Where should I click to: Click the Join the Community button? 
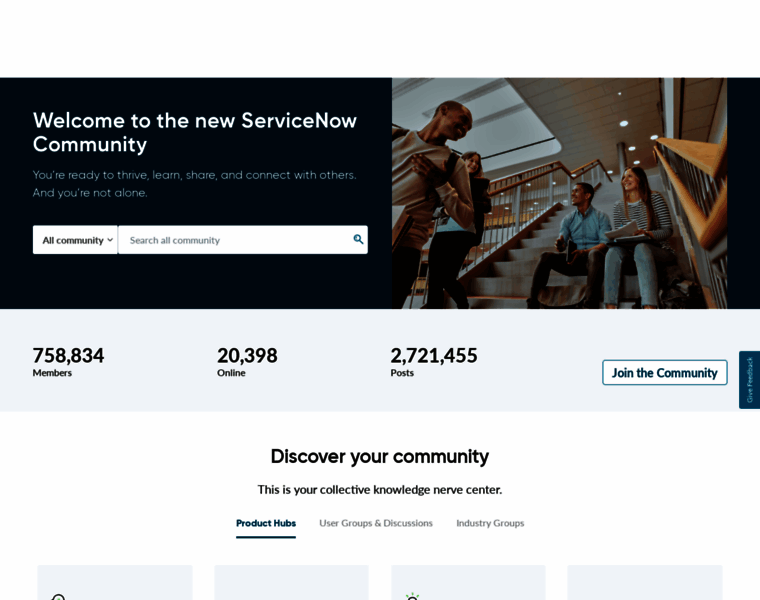[665, 373]
